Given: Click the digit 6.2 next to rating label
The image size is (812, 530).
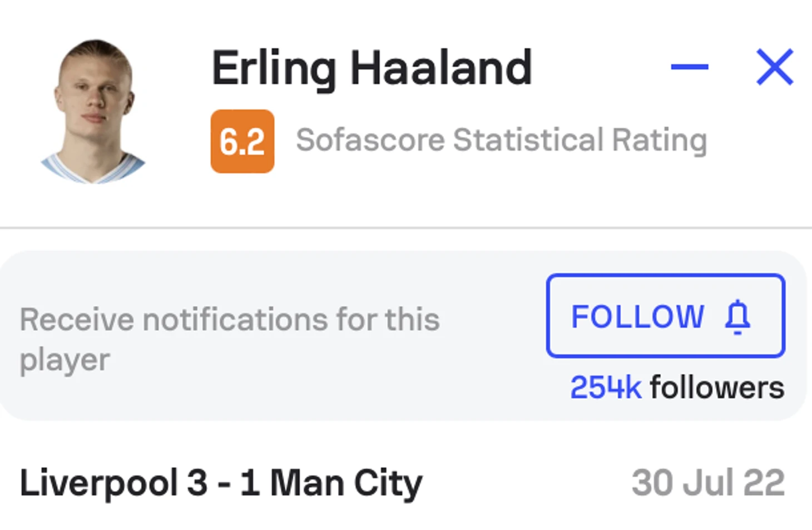Looking at the screenshot, I should click(x=242, y=141).
